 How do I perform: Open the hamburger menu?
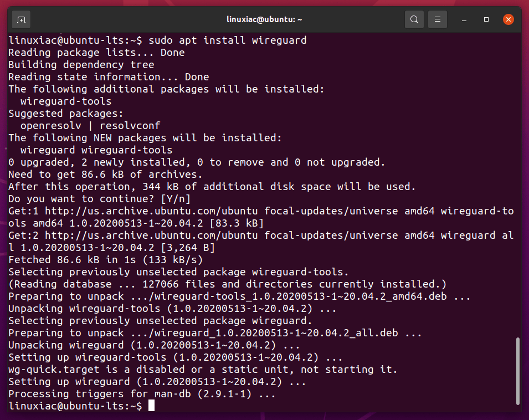coord(437,19)
